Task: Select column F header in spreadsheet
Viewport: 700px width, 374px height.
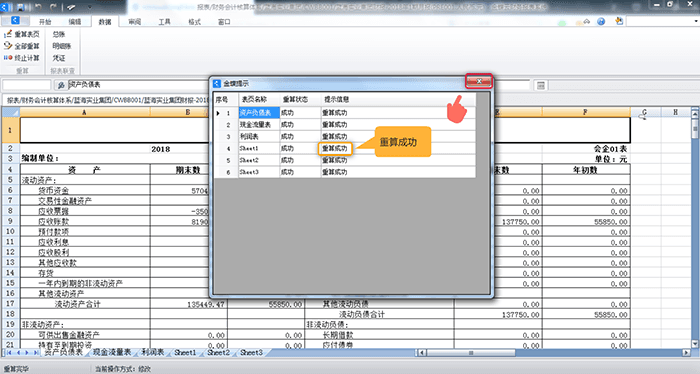Action: pyautogui.click(x=585, y=112)
